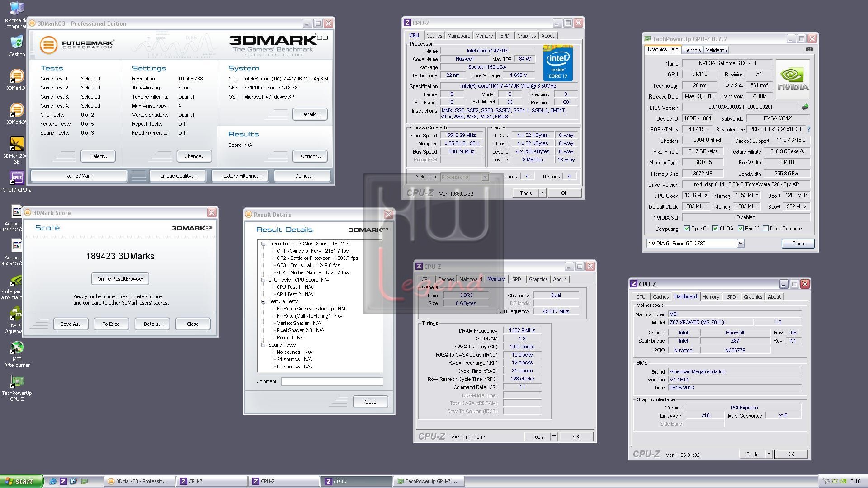
Task: Click the Change... settings button
Action: point(195,156)
